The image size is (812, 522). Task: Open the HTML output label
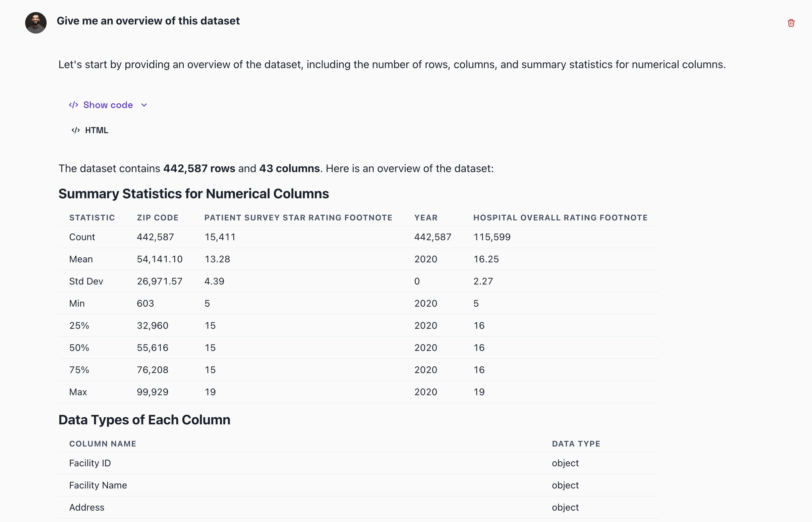pyautogui.click(x=97, y=130)
